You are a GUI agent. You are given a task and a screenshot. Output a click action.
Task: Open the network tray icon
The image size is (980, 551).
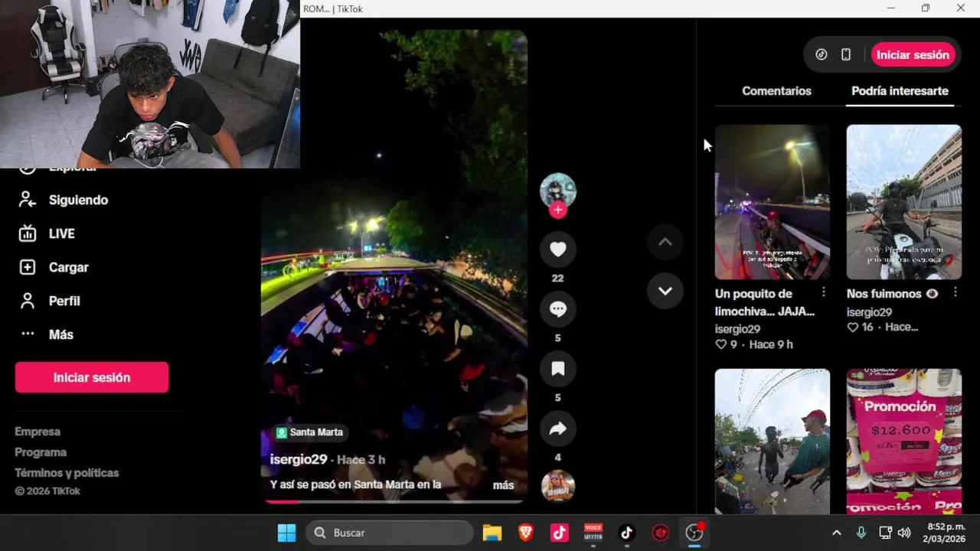[x=885, y=533]
